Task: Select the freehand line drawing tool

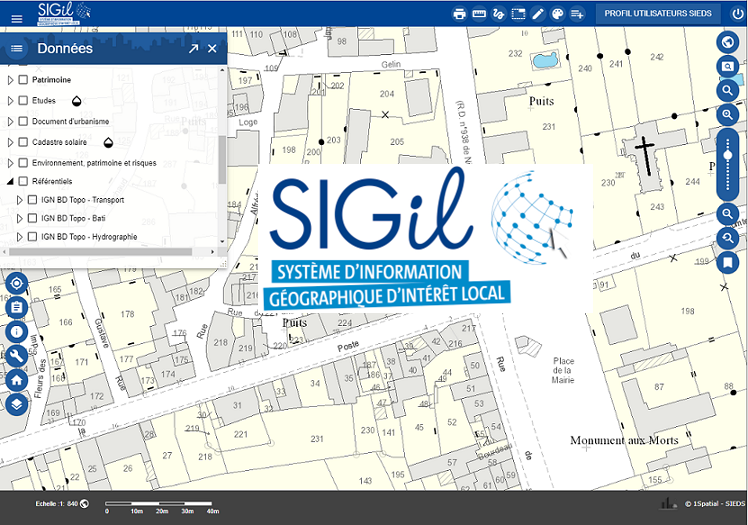Action: [499, 14]
